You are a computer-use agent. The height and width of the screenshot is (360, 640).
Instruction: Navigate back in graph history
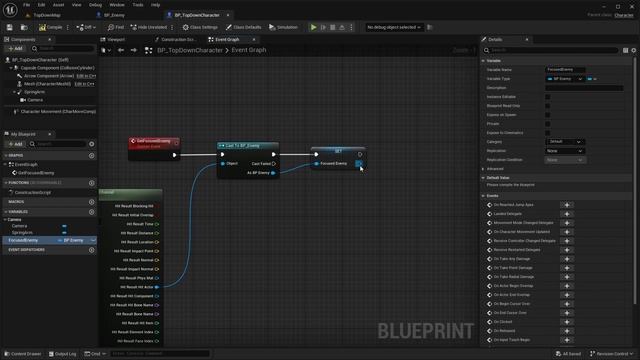click(121, 50)
